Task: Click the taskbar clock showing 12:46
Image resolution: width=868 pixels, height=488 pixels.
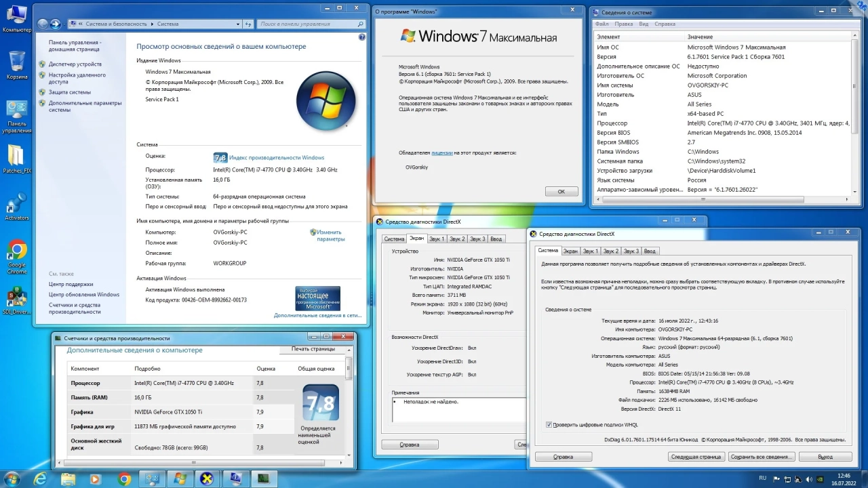Action: pos(844,479)
